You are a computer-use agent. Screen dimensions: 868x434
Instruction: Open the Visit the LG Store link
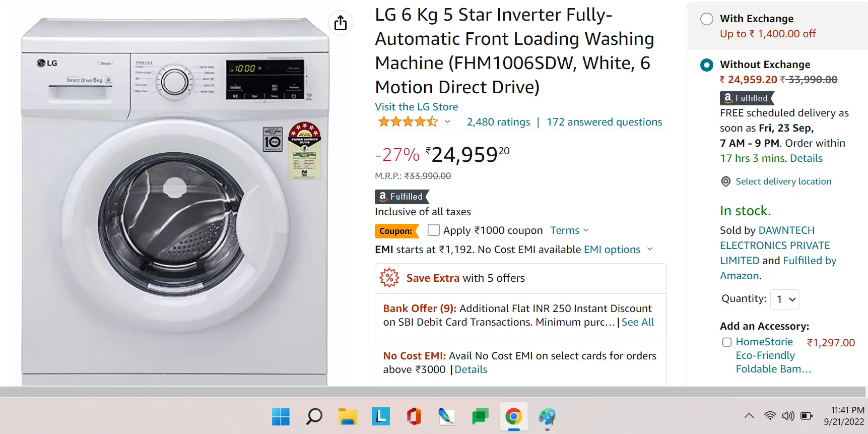[416, 107]
